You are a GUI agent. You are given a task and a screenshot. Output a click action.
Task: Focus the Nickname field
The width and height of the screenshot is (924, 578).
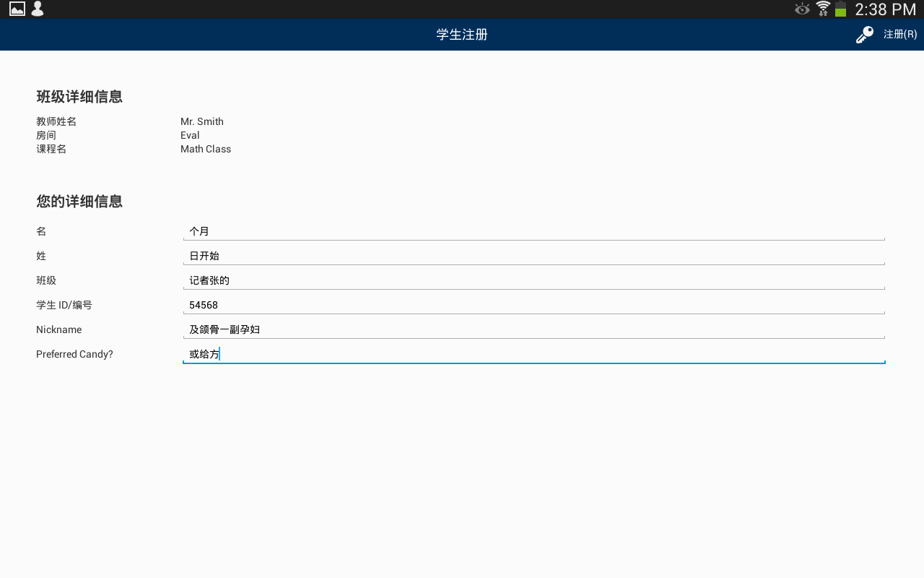coord(534,329)
